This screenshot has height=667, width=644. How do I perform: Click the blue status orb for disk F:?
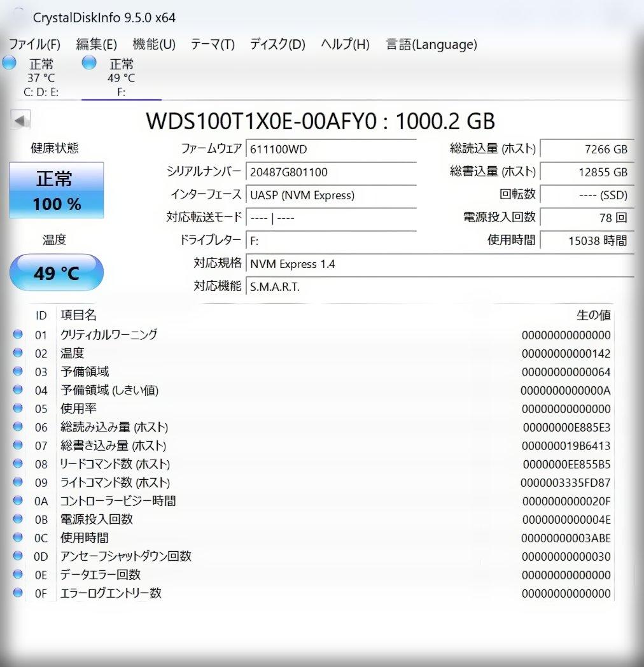[89, 63]
